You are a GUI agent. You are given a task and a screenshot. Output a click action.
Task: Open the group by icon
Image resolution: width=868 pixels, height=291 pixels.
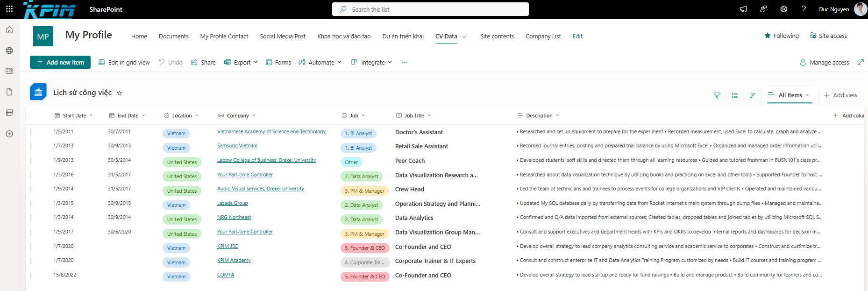click(735, 95)
